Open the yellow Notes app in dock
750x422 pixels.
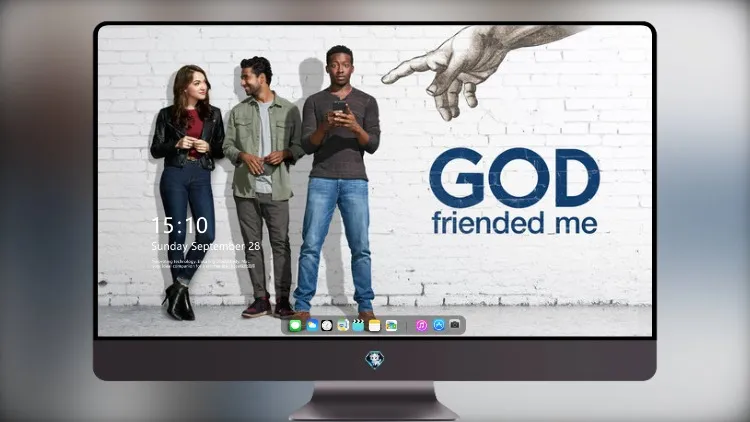[375, 326]
